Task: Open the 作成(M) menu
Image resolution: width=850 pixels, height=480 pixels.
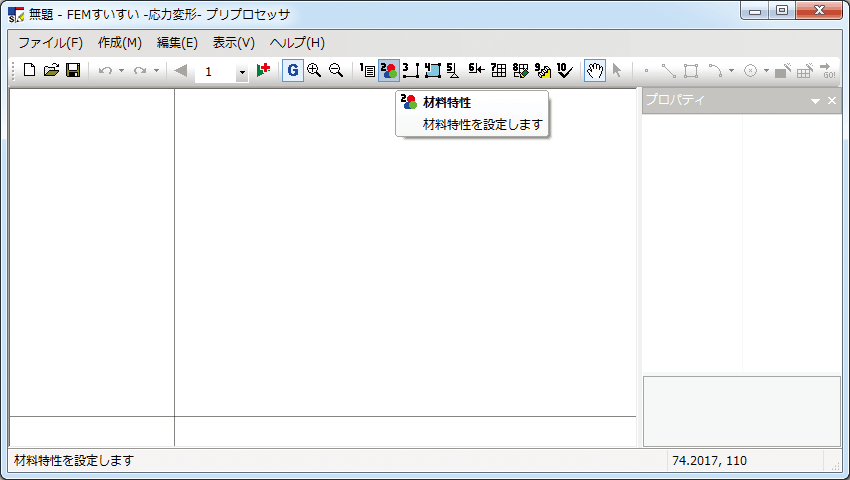Action: (x=120, y=43)
